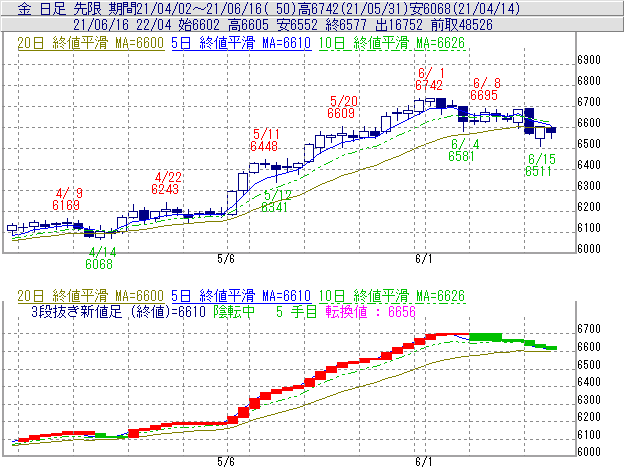Click the 6/1 date label under upper chart
Image resolution: width=624 pixels, height=473 pixels.
[423, 259]
